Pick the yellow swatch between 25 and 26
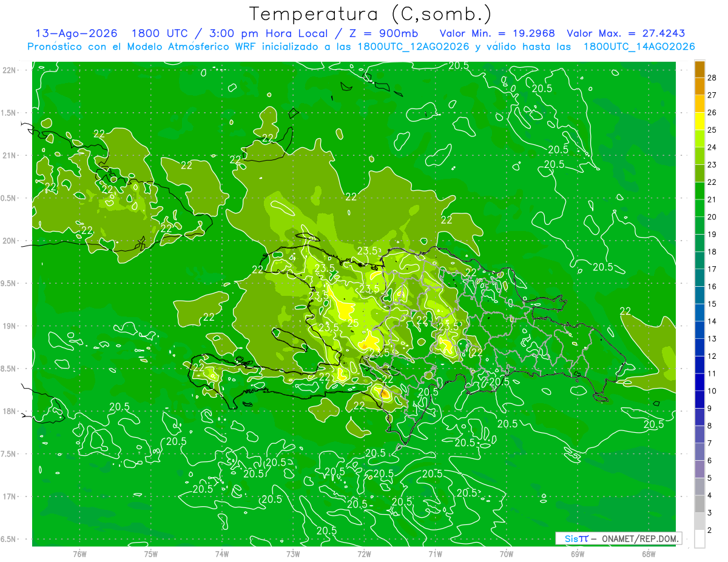This screenshot has height=562, width=728. point(699,121)
